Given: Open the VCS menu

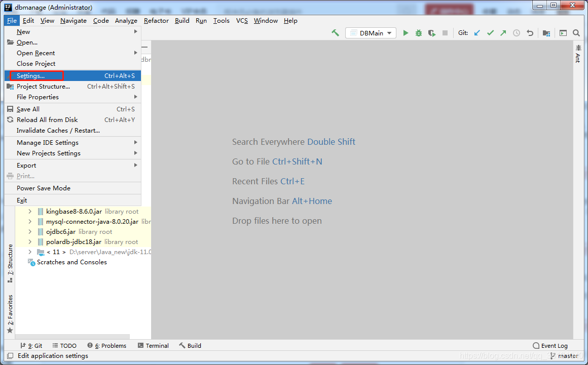Looking at the screenshot, I should 242,21.
